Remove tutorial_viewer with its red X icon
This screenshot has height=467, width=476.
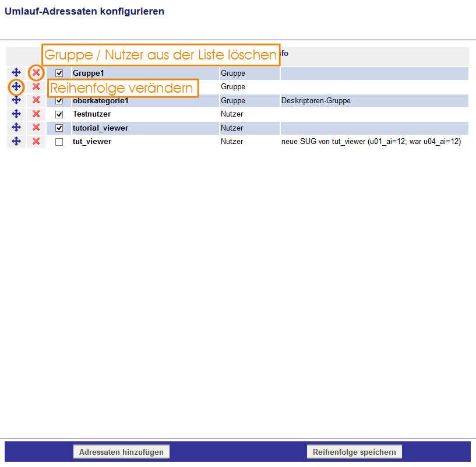(36, 127)
